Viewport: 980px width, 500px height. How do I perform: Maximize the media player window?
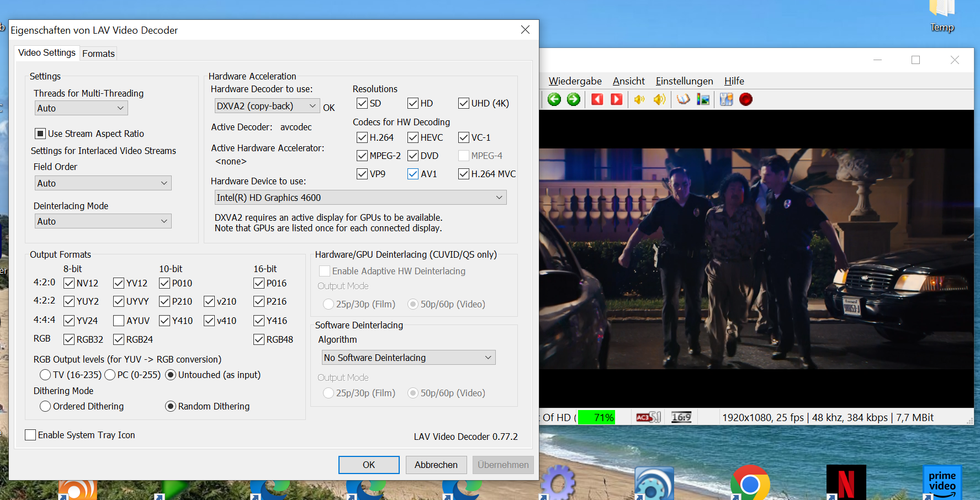[916, 60]
